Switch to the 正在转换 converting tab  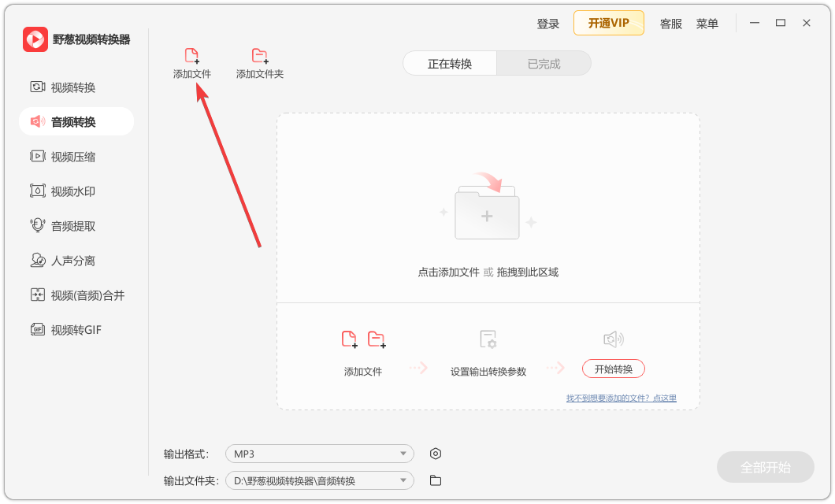point(449,63)
